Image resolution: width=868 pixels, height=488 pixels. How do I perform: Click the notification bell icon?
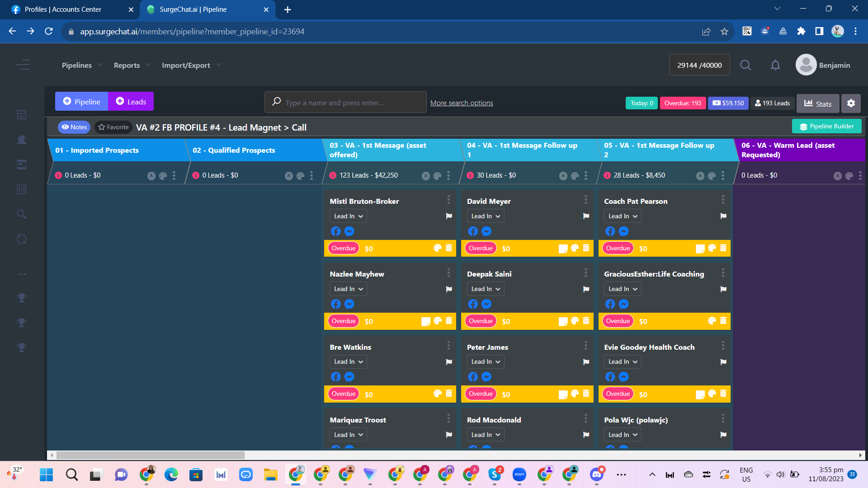coord(775,65)
